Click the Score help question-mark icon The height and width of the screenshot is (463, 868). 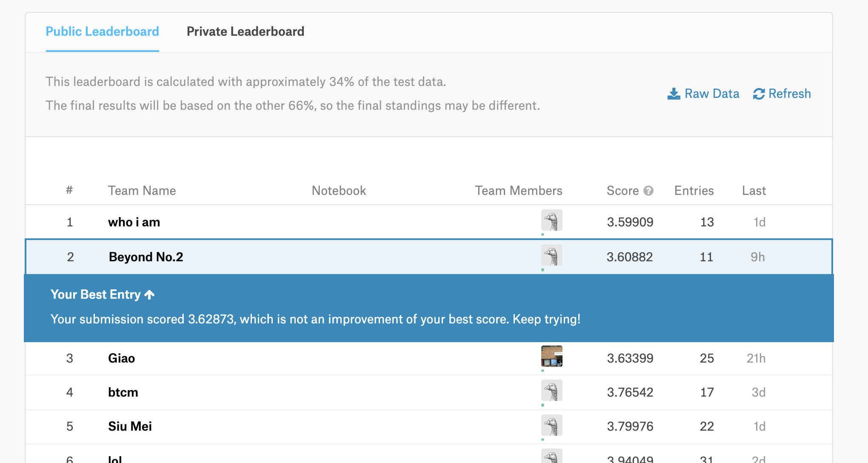tap(648, 191)
